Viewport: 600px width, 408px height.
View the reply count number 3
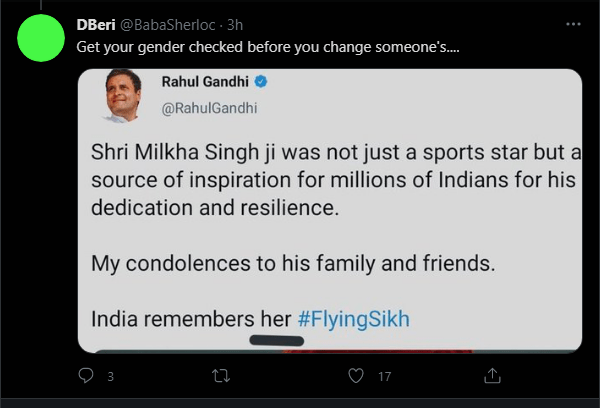111,377
